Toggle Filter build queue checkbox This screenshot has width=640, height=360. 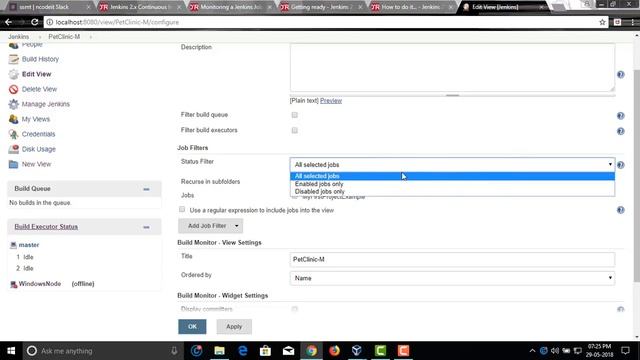(x=295, y=115)
